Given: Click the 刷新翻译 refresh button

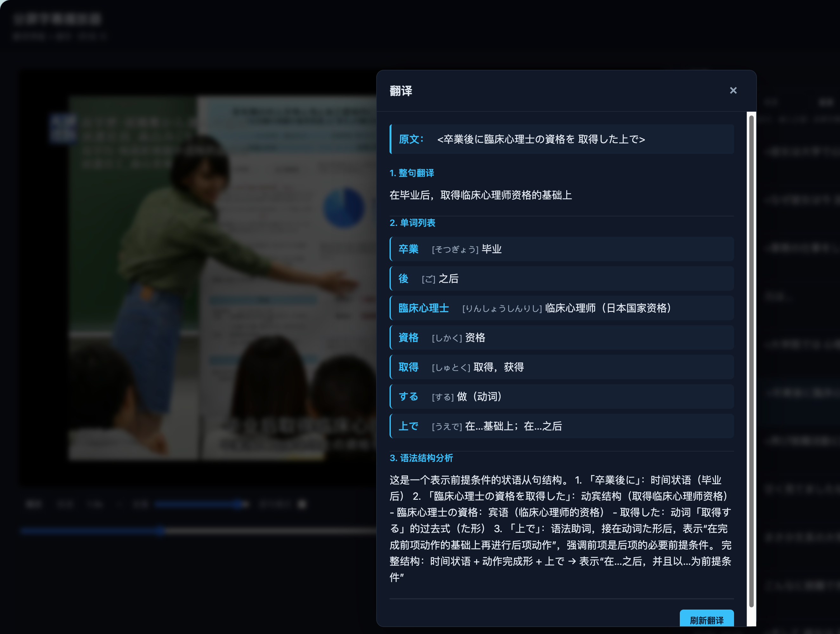Looking at the screenshot, I should tap(706, 620).
